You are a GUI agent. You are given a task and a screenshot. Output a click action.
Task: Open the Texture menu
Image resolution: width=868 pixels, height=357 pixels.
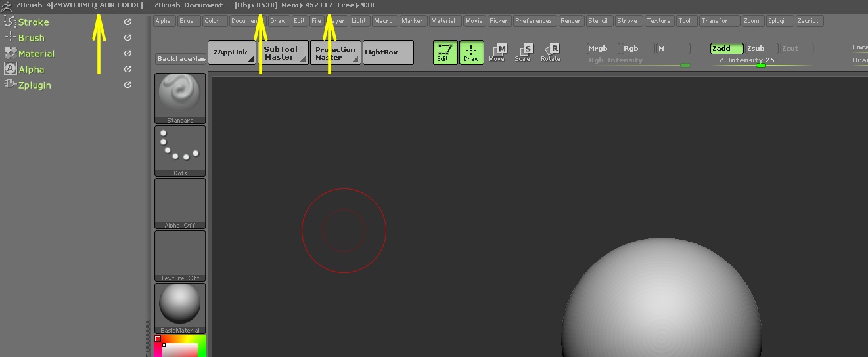pos(658,21)
